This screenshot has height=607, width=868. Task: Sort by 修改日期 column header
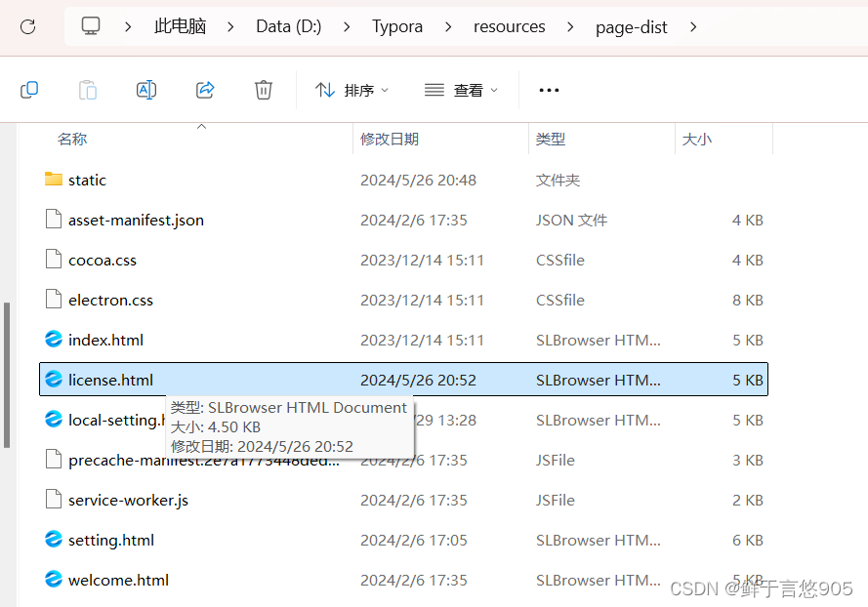click(390, 139)
